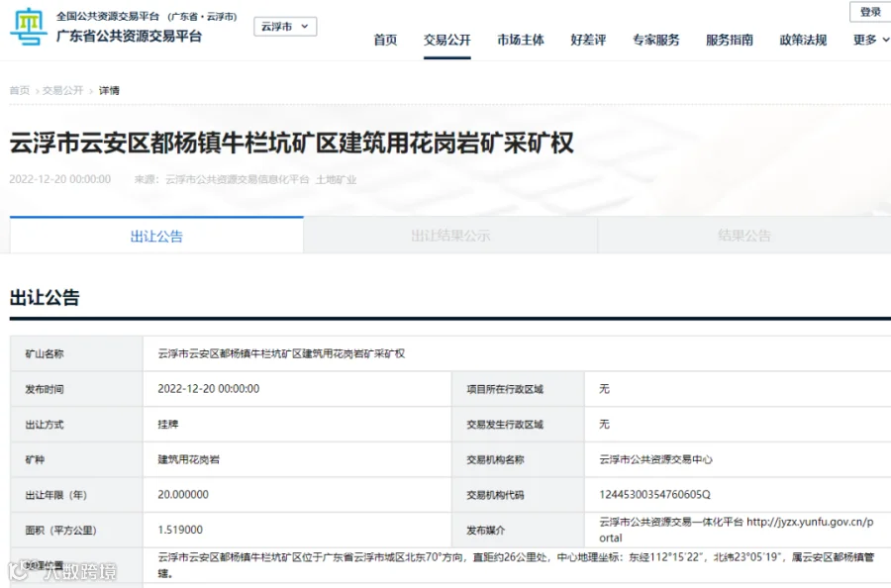Open 政策法规 in the top navigation

coord(803,40)
